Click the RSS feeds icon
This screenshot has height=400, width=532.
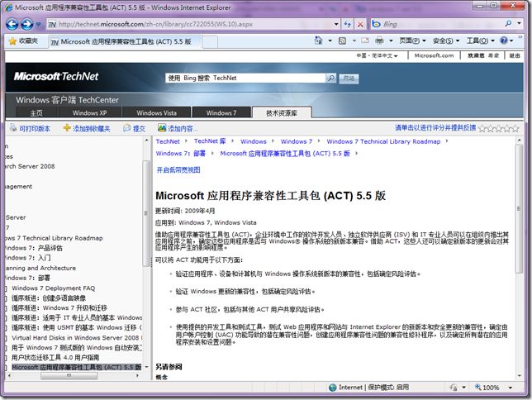(x=342, y=40)
